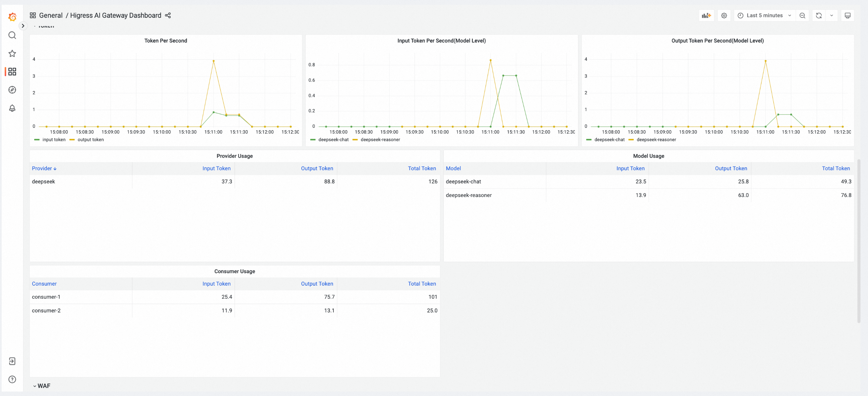868x396 pixels.
Task: Open dashboard settings gear
Action: pos(724,15)
